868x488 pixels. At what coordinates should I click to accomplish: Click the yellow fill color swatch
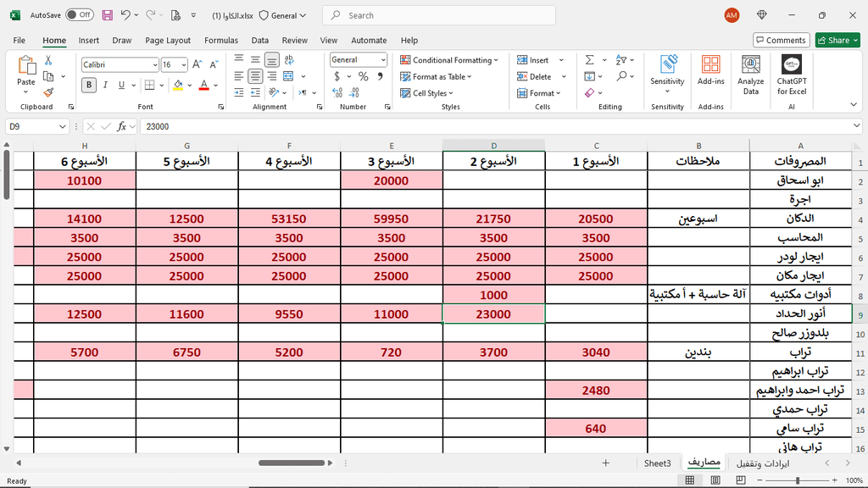pyautogui.click(x=177, y=85)
